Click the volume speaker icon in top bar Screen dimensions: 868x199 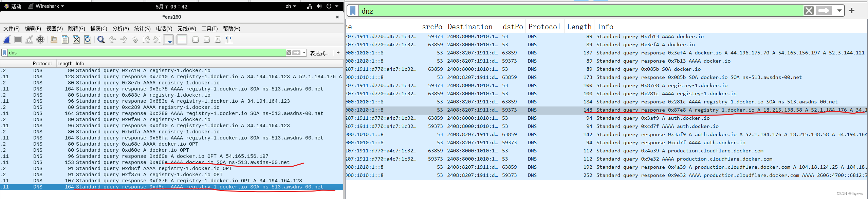[319, 6]
